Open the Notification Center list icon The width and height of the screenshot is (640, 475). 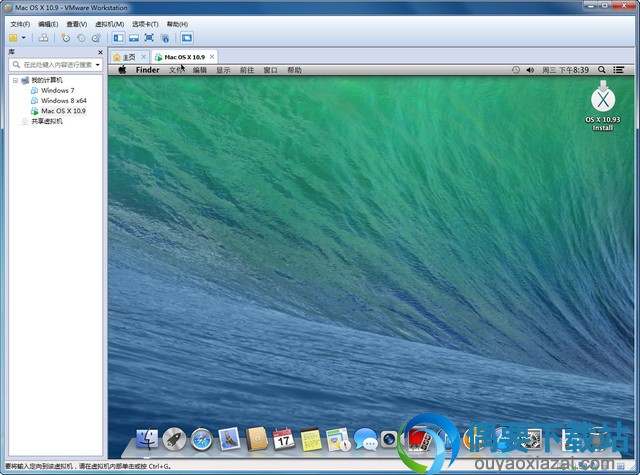coord(618,70)
